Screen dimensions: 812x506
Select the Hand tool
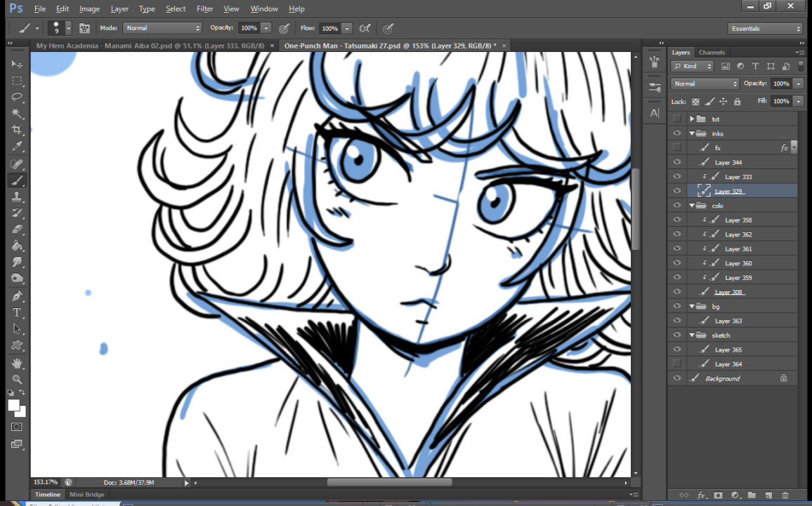point(17,363)
